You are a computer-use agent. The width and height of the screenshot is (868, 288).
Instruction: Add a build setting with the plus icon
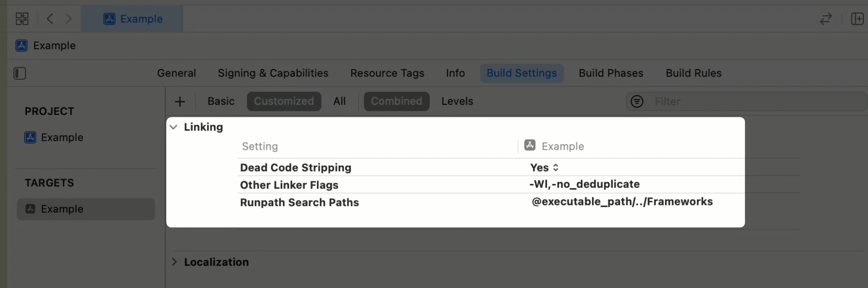(x=180, y=101)
